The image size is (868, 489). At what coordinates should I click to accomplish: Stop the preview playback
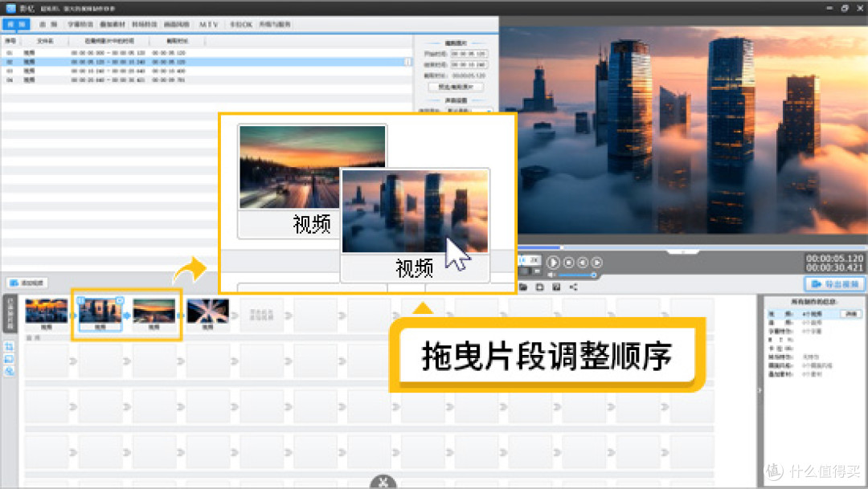[568, 263]
